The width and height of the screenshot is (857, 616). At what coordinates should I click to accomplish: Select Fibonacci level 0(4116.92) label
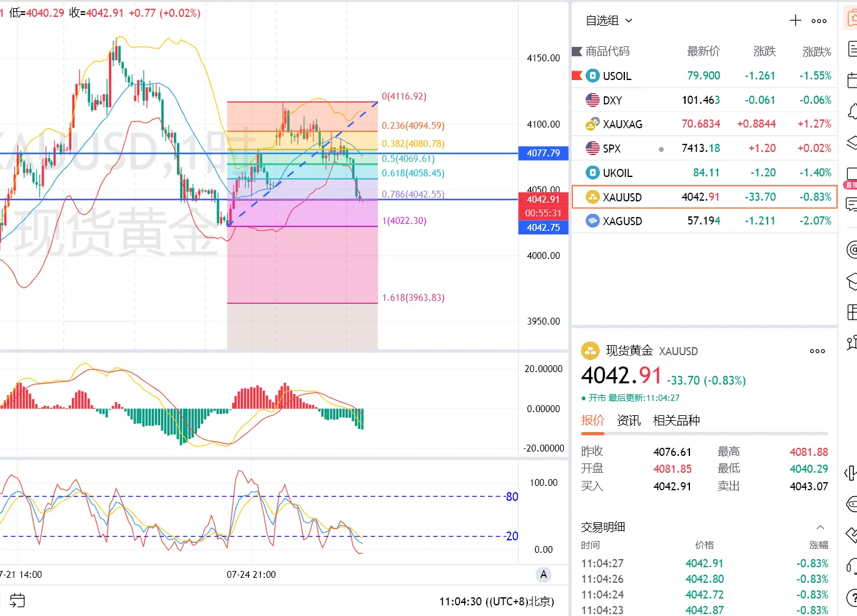(x=404, y=96)
